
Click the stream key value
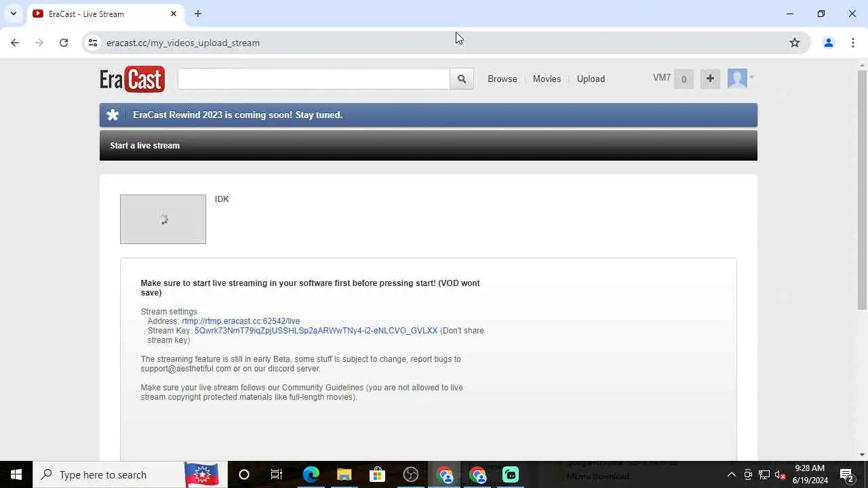click(x=316, y=330)
